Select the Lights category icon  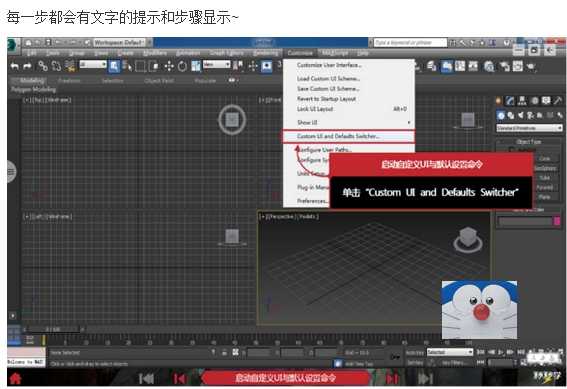click(x=520, y=115)
